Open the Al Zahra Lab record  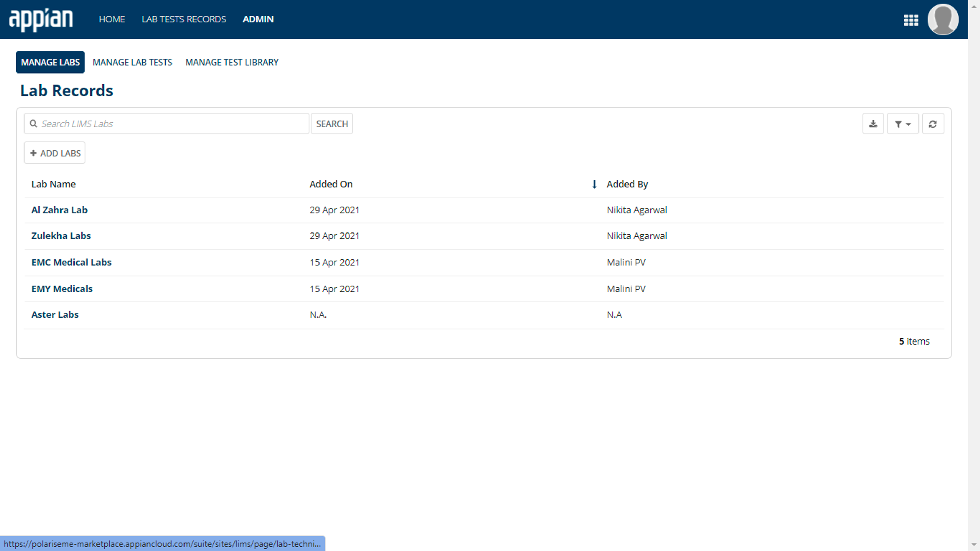pos(59,210)
